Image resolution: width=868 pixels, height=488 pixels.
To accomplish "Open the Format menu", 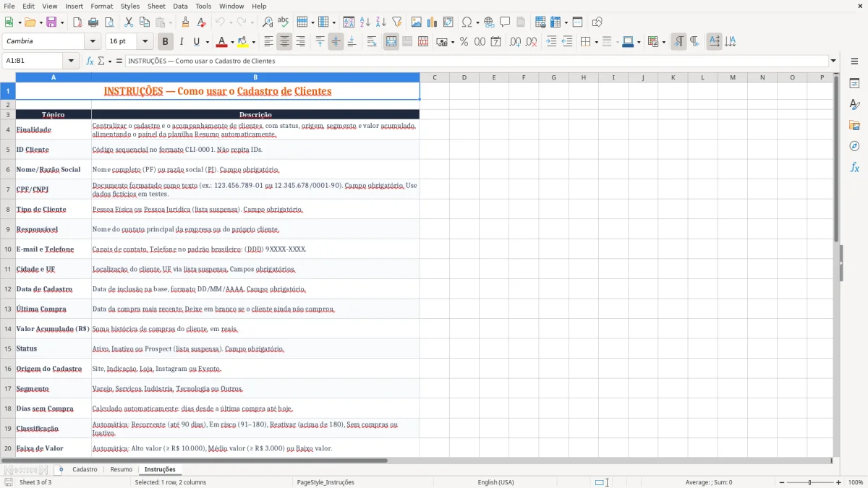I will coord(101,6).
